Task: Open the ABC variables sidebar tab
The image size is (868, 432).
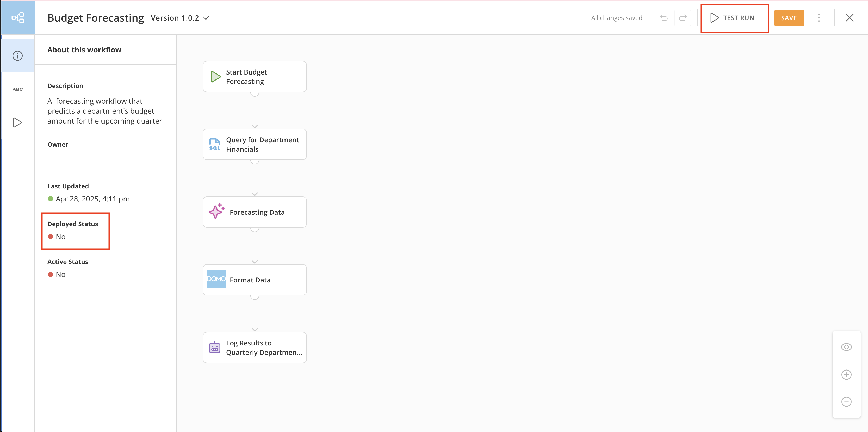Action: (17, 89)
